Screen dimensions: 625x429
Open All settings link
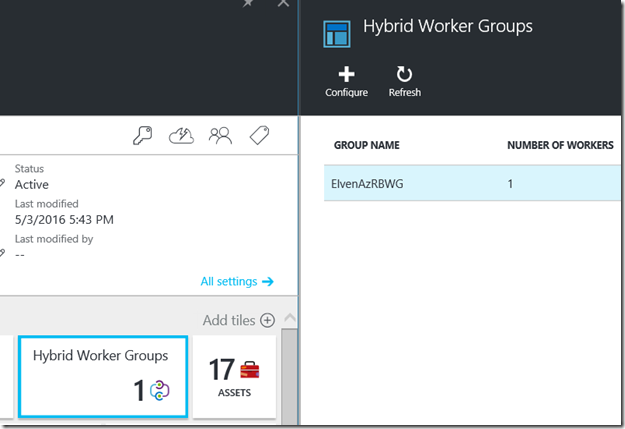click(229, 282)
